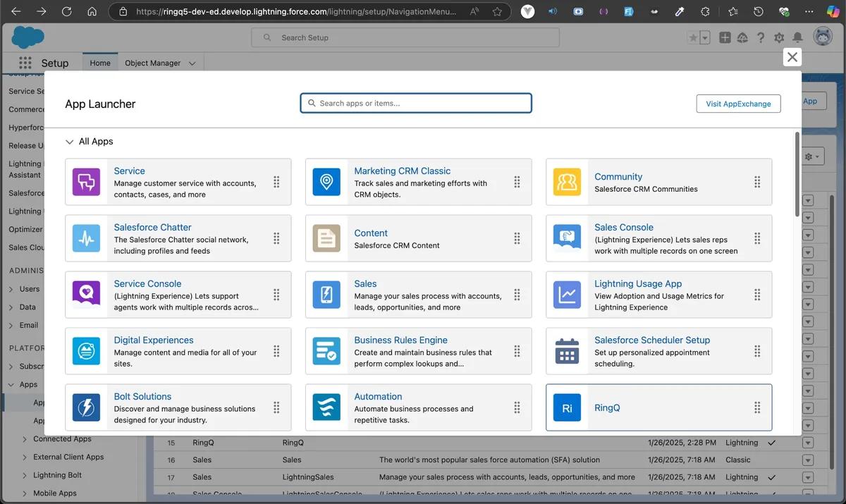846x504 pixels.
Task: Click the browser back arrow
Action: [x=16, y=11]
